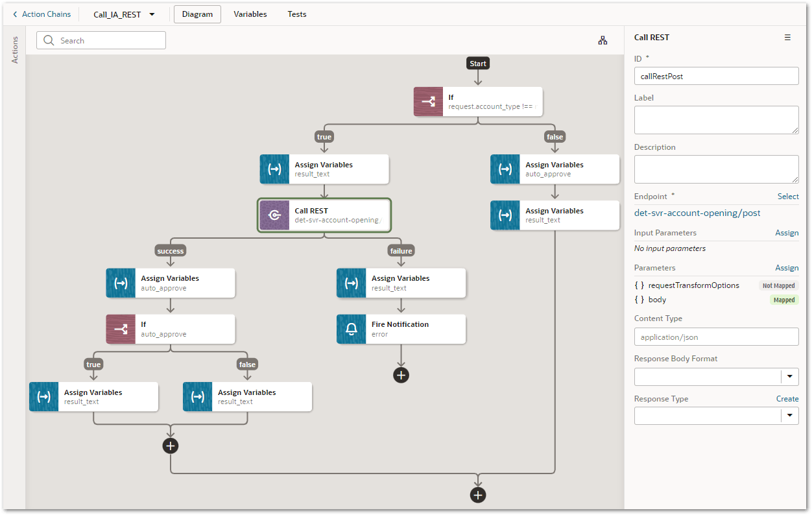Click 'No input parameters' text
The width and height of the screenshot is (812, 515).
point(670,248)
